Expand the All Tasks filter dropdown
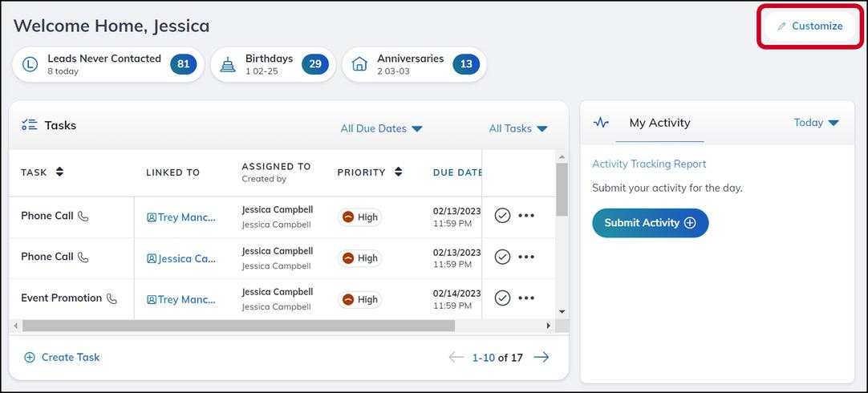The width and height of the screenshot is (868, 393). point(518,128)
